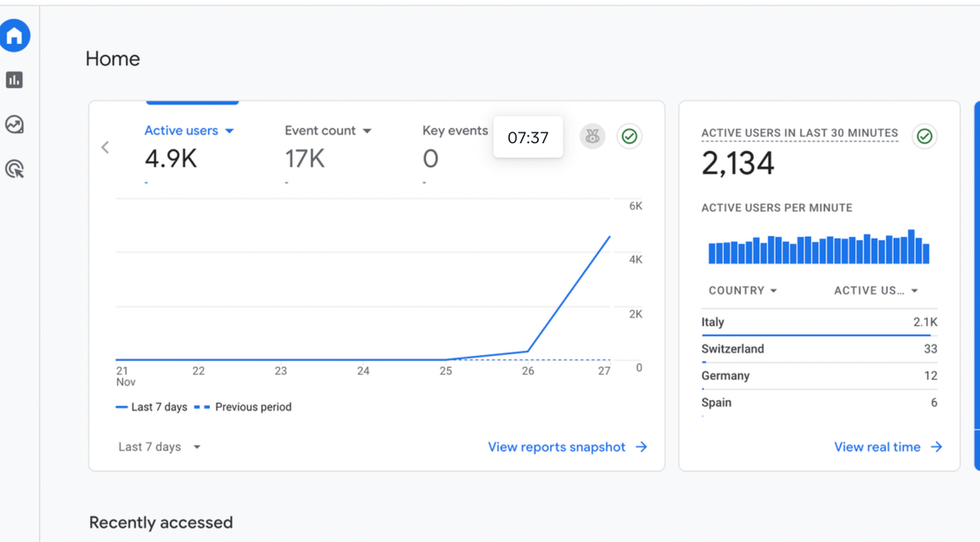This screenshot has width=980, height=542.
Task: Select the 4.9K Active users value tab
Action: tap(171, 158)
